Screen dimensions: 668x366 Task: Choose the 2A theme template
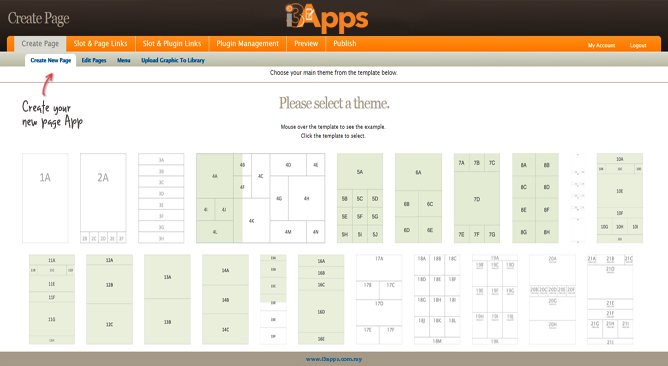tap(103, 198)
